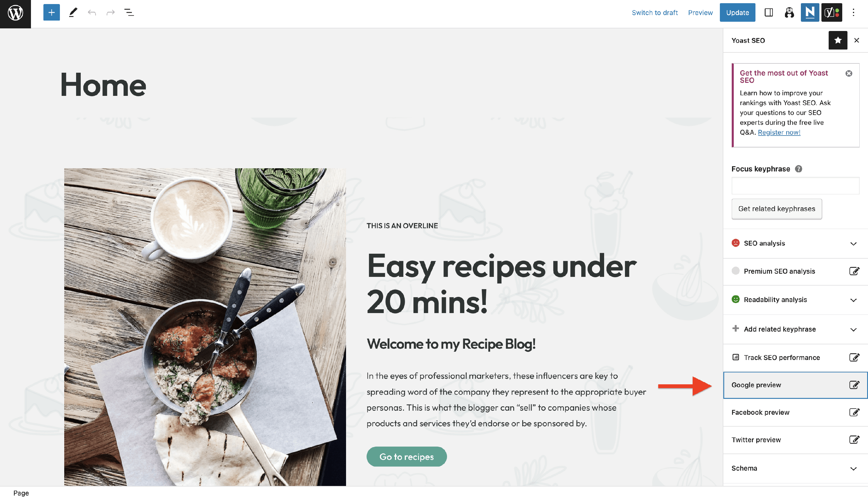
Task: Dismiss the Get the most out of Yoast notice
Action: coord(849,73)
